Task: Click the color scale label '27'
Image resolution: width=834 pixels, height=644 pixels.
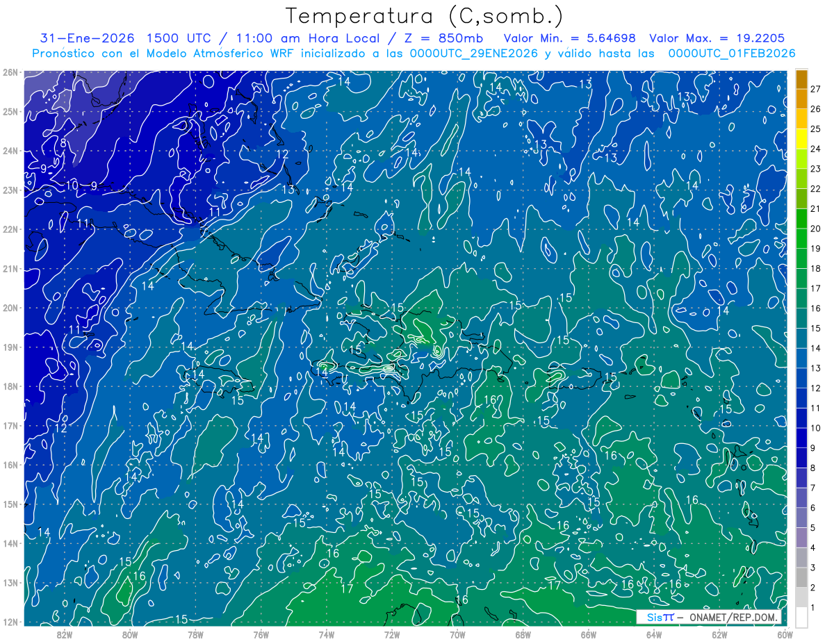Action: pyautogui.click(x=816, y=89)
